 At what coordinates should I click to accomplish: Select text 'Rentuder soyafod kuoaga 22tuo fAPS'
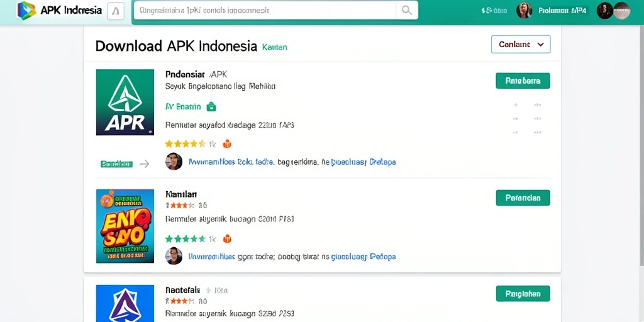(x=230, y=125)
